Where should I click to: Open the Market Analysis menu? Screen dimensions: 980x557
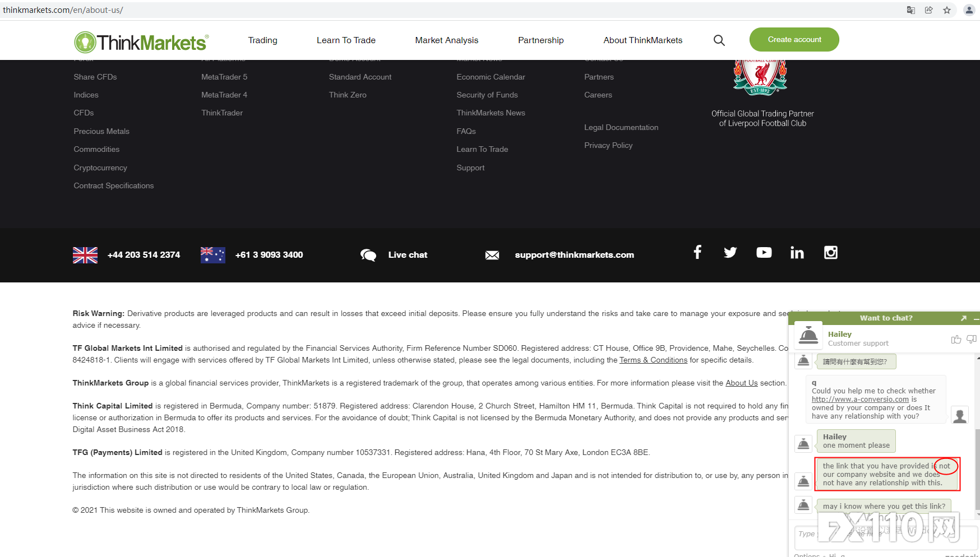447,40
